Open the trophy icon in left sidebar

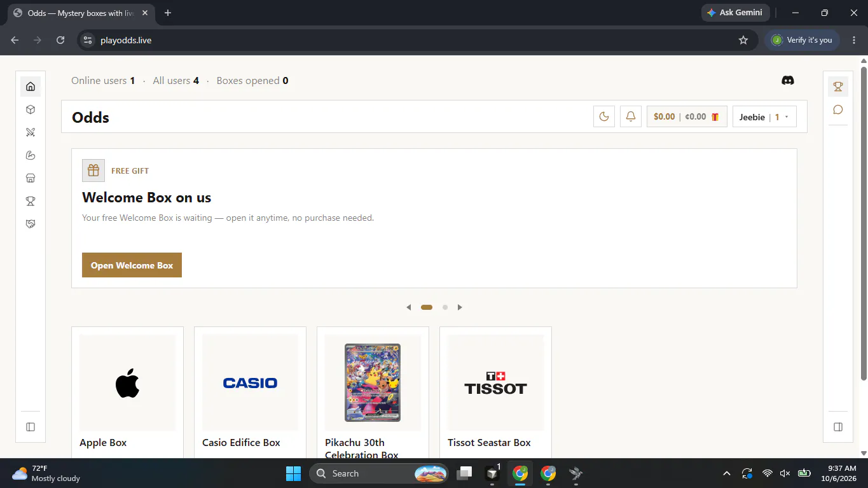[31, 201]
